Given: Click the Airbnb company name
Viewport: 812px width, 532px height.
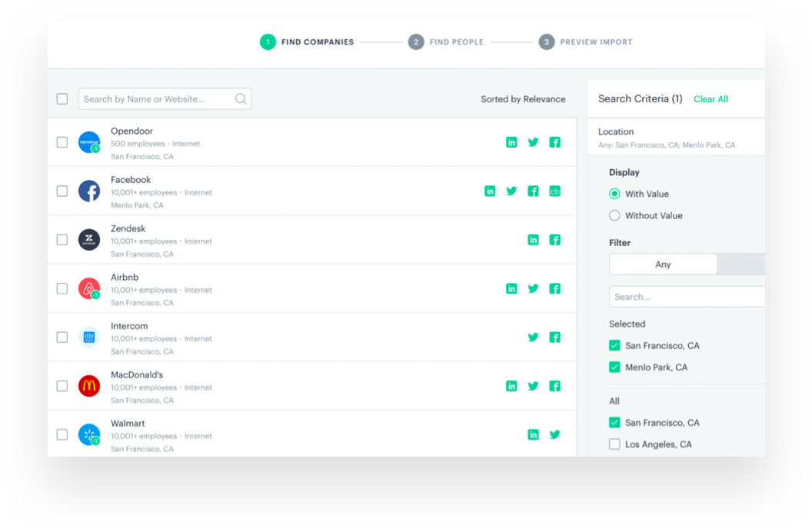Looking at the screenshot, I should pyautogui.click(x=125, y=277).
